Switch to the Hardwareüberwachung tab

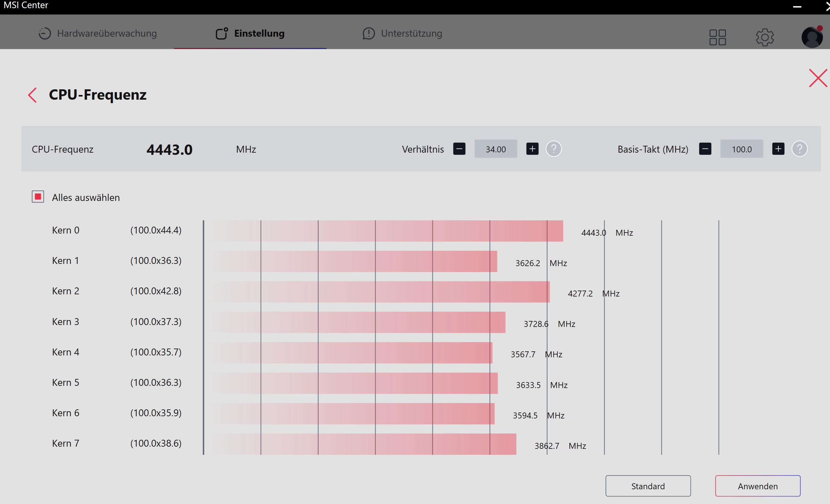click(x=98, y=33)
